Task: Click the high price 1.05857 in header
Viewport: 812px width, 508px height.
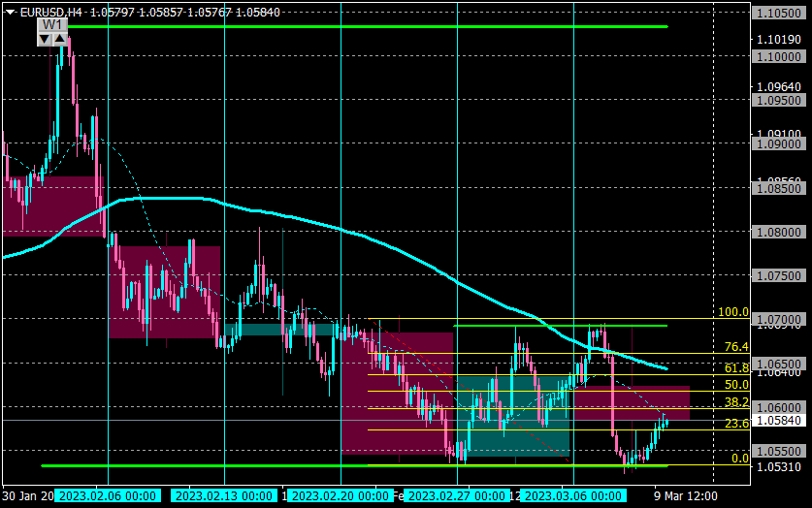Action: 161,12
